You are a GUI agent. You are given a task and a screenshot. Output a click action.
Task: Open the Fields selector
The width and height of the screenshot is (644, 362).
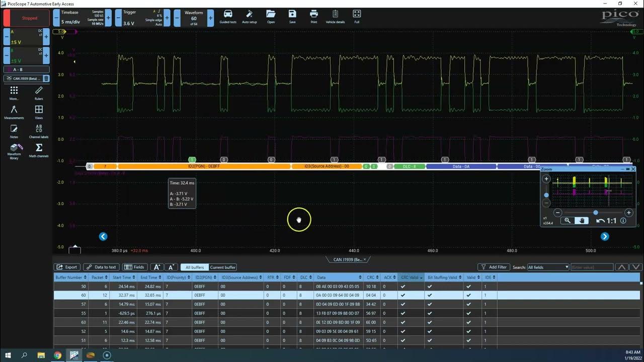pos(135,267)
